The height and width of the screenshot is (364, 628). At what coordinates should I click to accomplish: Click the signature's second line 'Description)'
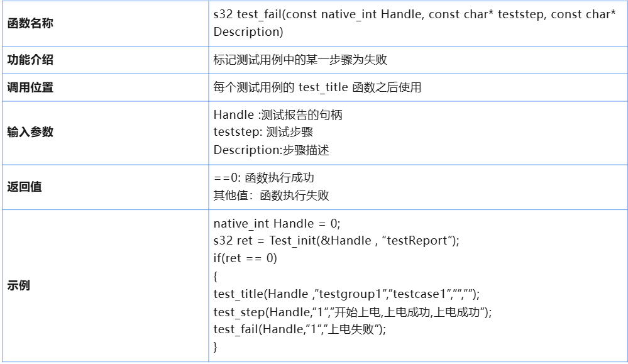pos(248,31)
